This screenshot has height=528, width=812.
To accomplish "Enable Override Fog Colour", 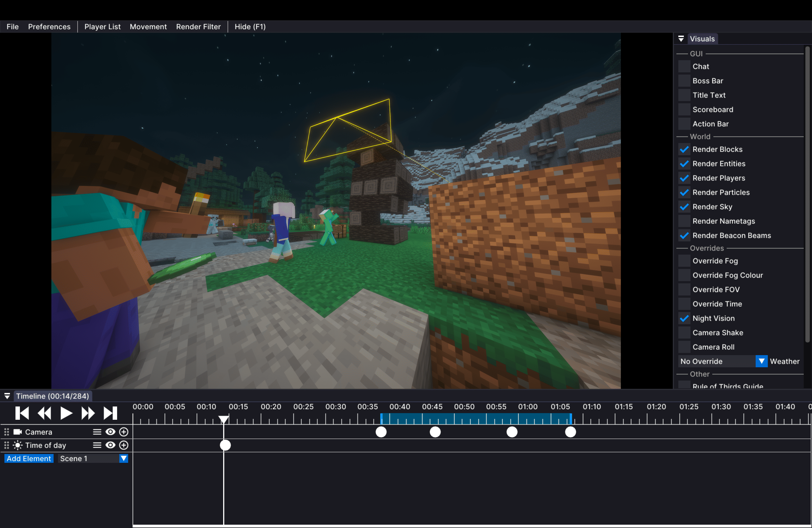I will 684,275.
